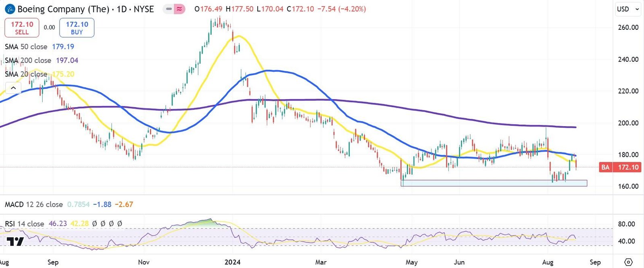
Task: Select the blue support rectangle near 160
Action: 494,183
